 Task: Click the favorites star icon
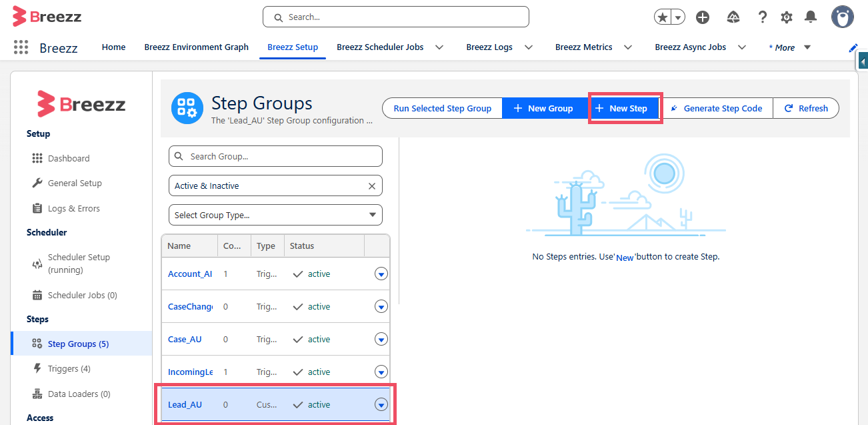[663, 17]
